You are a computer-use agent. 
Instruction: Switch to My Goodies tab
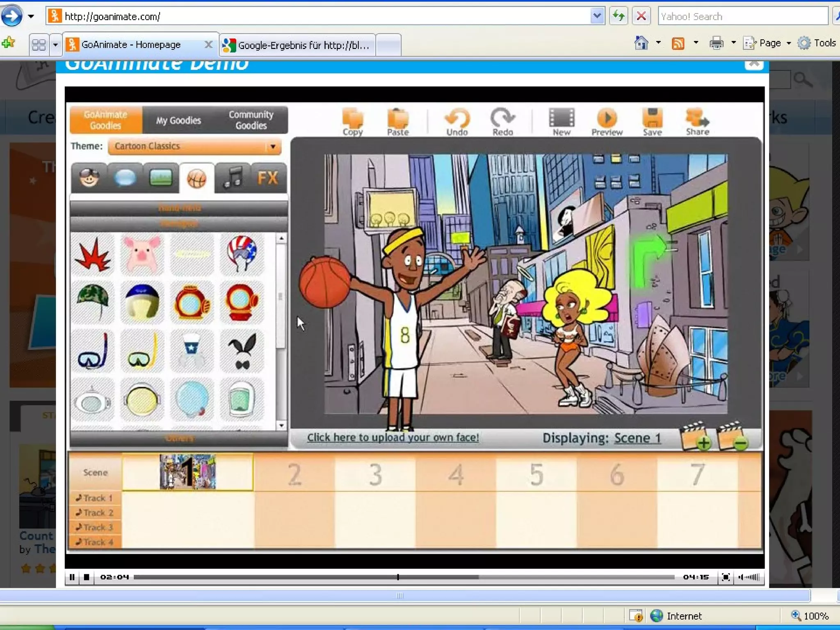tap(178, 121)
